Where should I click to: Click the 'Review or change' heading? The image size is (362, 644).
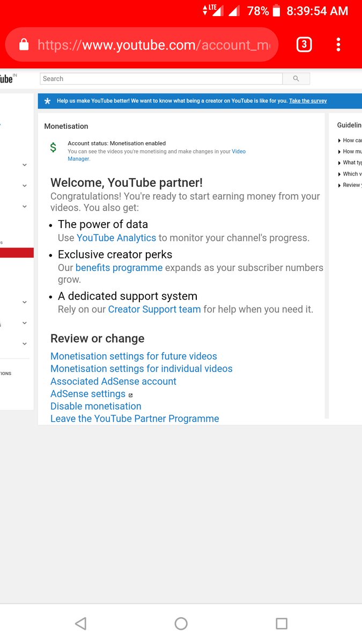point(98,339)
